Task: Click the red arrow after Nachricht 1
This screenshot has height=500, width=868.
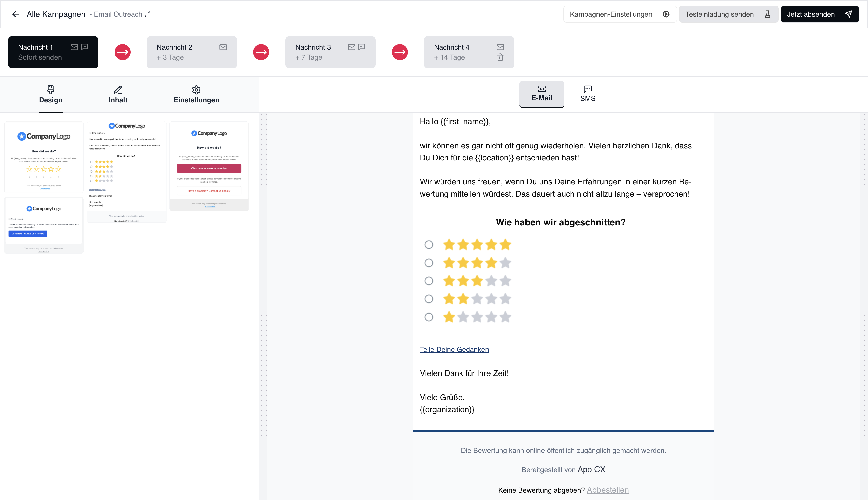Action: (x=122, y=52)
